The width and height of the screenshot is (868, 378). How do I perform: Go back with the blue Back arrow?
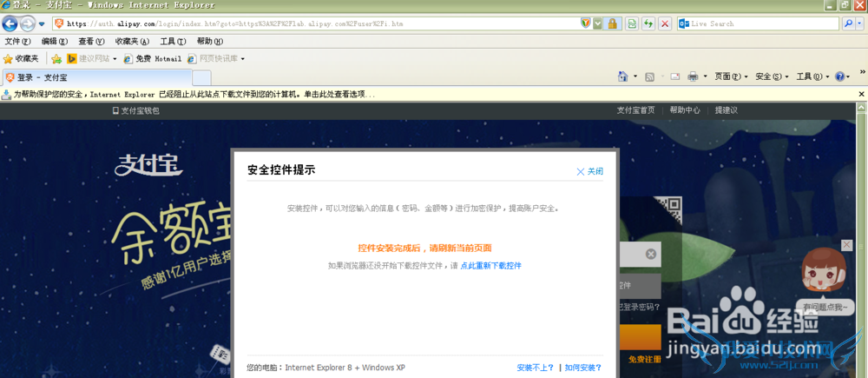coord(10,23)
